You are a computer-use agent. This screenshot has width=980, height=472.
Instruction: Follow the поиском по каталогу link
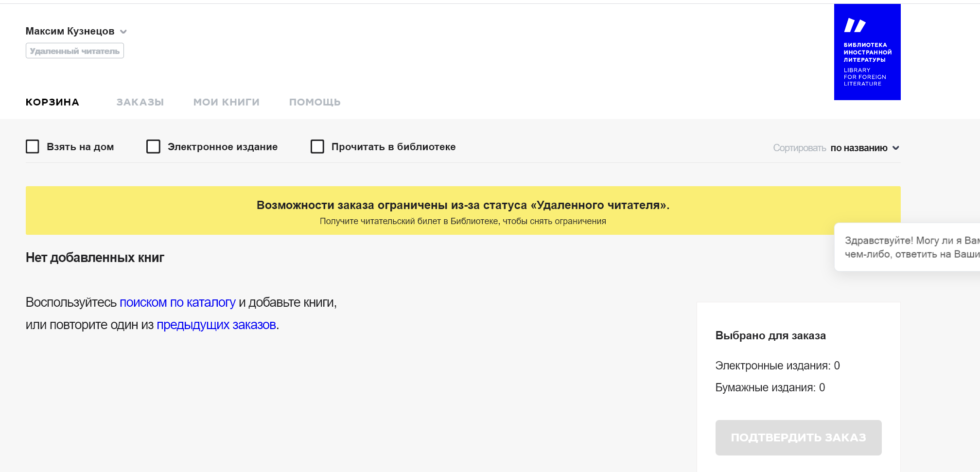(x=177, y=302)
